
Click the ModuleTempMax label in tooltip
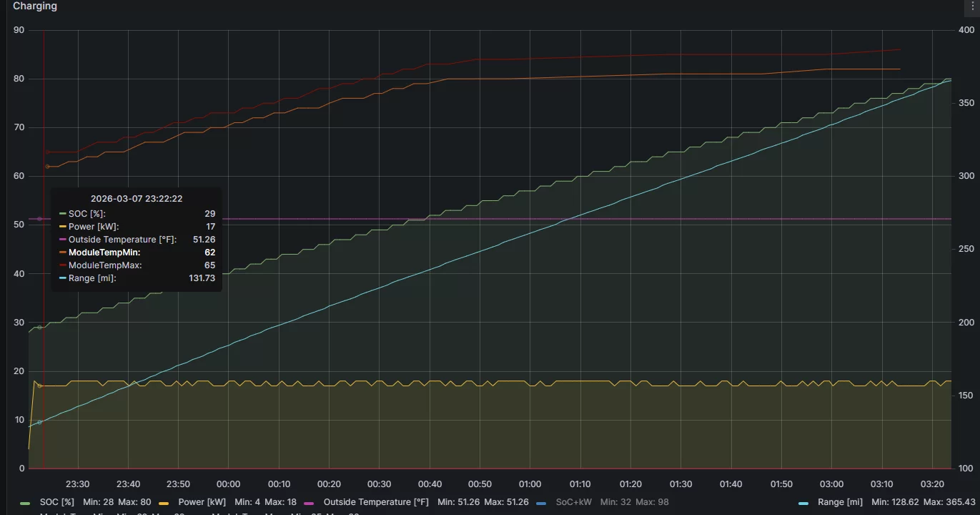pyautogui.click(x=105, y=265)
